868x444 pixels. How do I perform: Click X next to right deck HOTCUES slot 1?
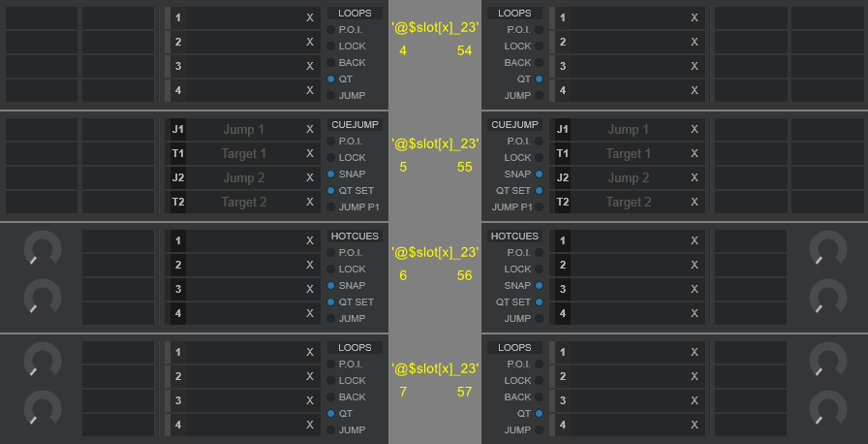pos(695,240)
